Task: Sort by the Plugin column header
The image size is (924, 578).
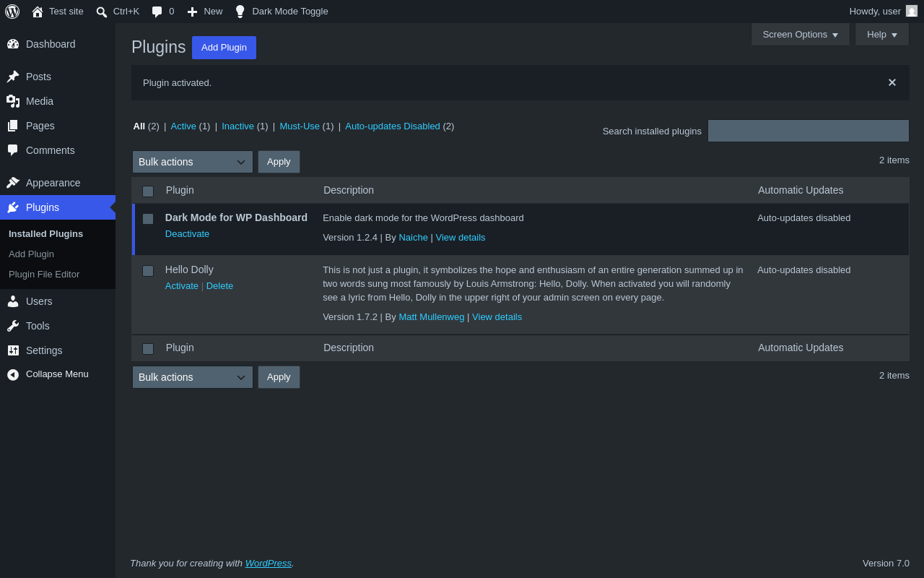Action: tap(180, 190)
